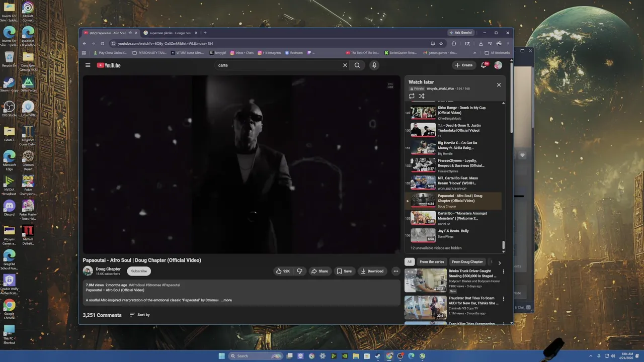Open a new Chrome tab
Viewport: 644px width, 362px height.
tap(205, 33)
